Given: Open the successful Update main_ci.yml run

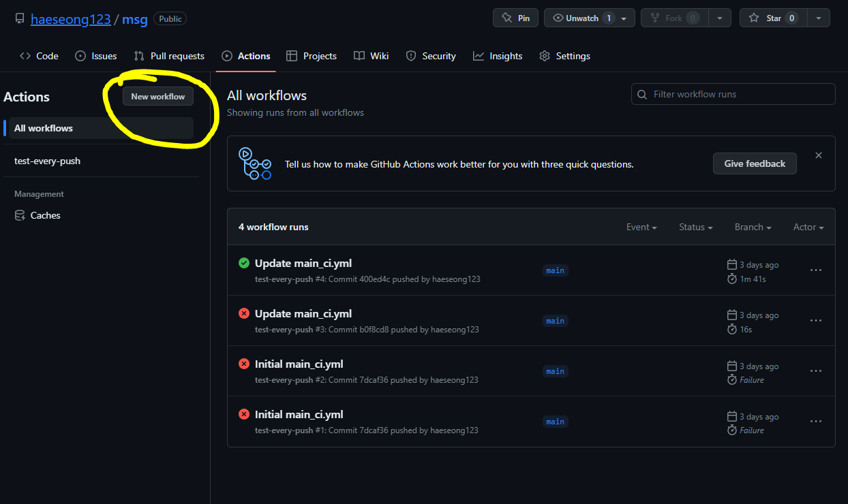Looking at the screenshot, I should [x=303, y=263].
